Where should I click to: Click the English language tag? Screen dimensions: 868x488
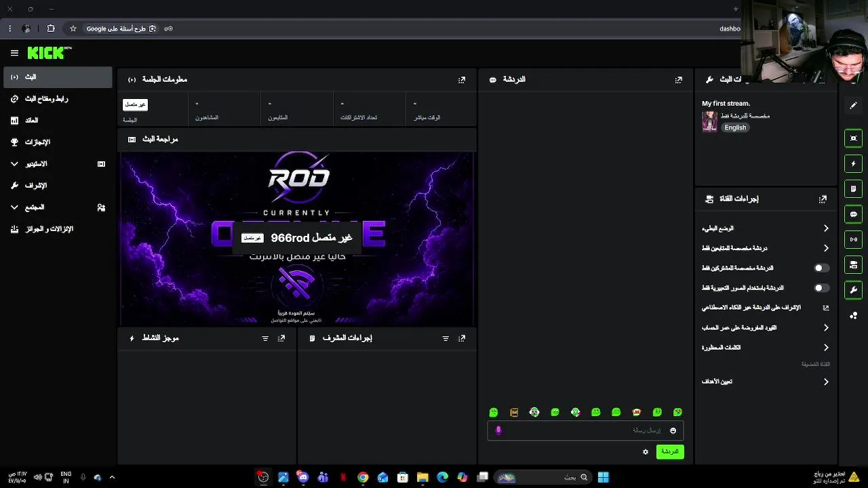[x=735, y=127]
